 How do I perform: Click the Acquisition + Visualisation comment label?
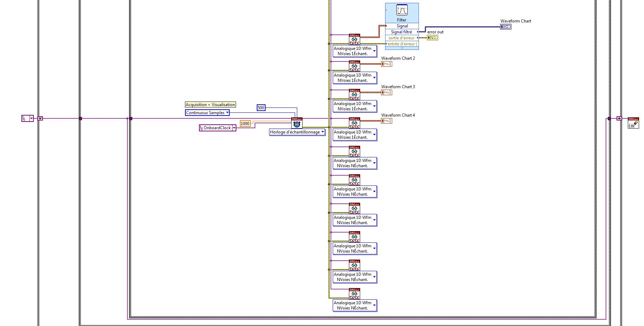210,105
